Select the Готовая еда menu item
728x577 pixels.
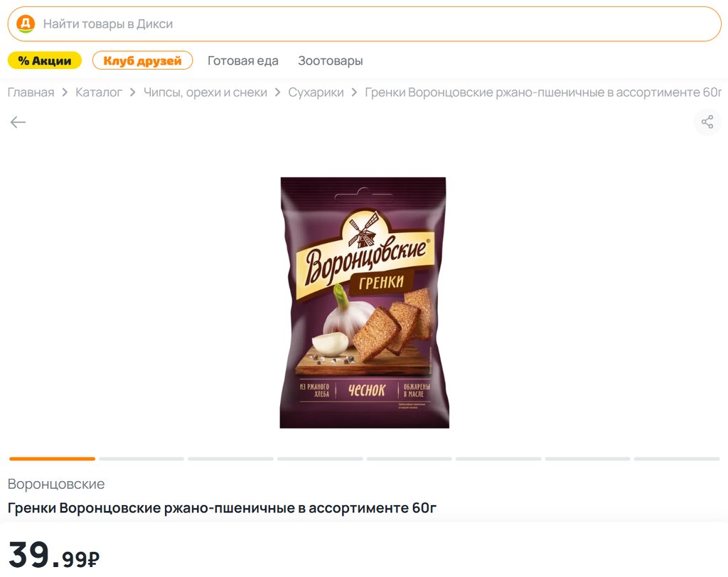pos(243,61)
